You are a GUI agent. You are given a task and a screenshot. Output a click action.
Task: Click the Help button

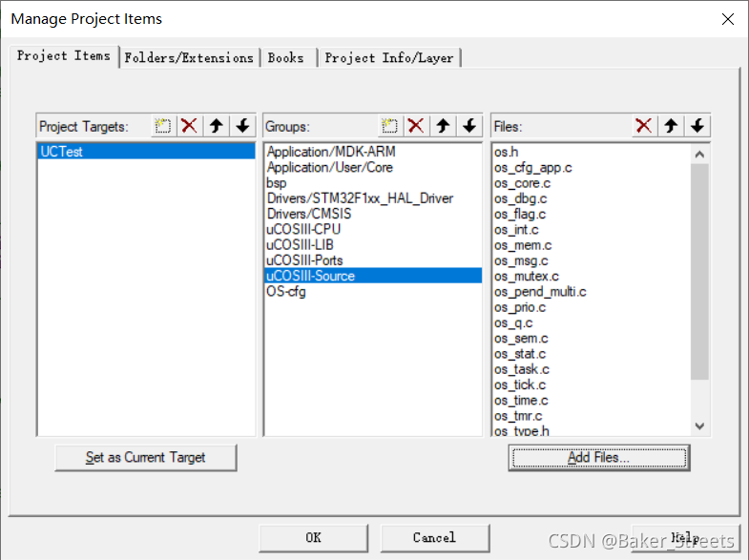(685, 537)
